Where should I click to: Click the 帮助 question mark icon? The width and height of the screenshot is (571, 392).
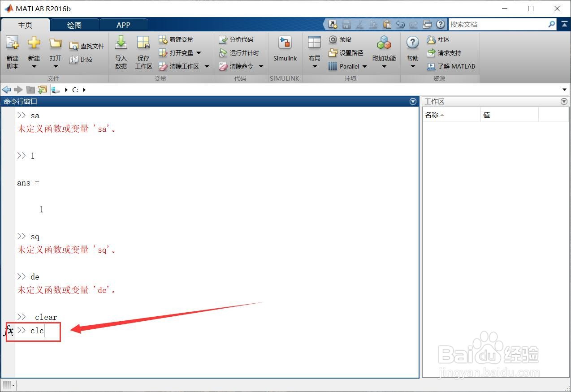(412, 43)
